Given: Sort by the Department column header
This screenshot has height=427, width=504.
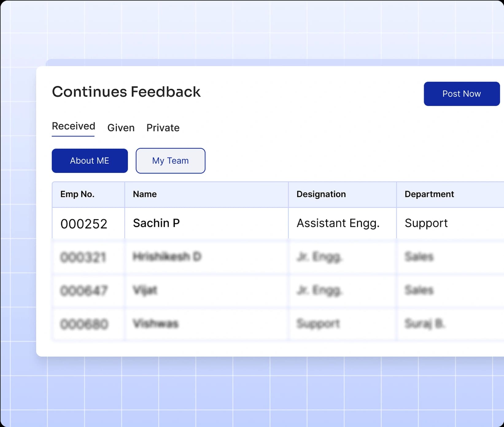Looking at the screenshot, I should (x=429, y=194).
